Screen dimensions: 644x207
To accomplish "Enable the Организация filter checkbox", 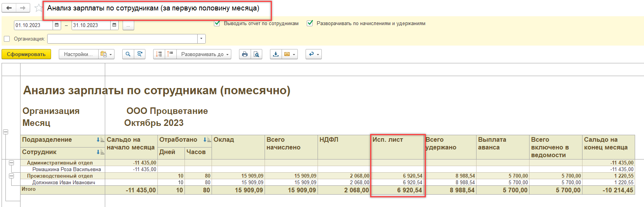I will [7, 39].
